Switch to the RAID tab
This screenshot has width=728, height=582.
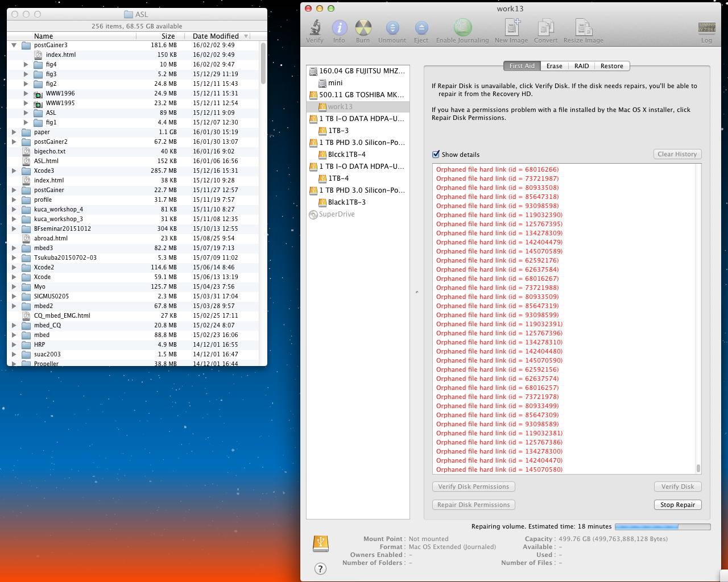point(581,66)
